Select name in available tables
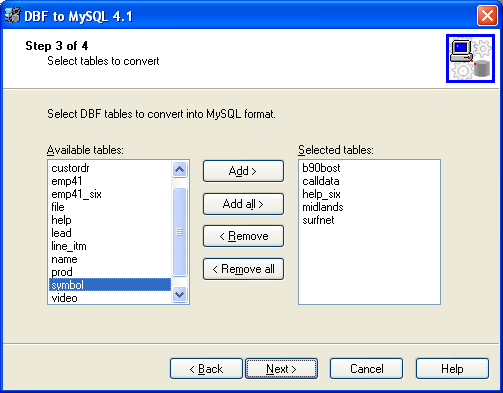Screen dimensions: 503x393 pyautogui.click(x=110, y=259)
